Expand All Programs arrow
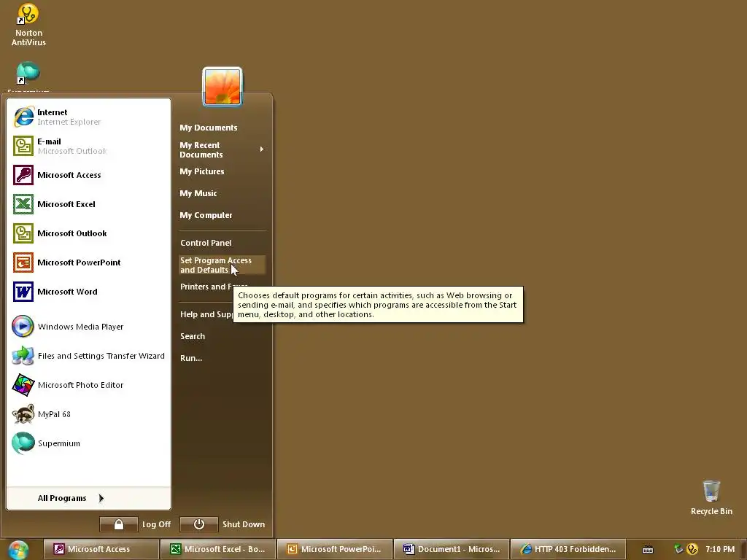The image size is (747, 560). click(x=101, y=498)
